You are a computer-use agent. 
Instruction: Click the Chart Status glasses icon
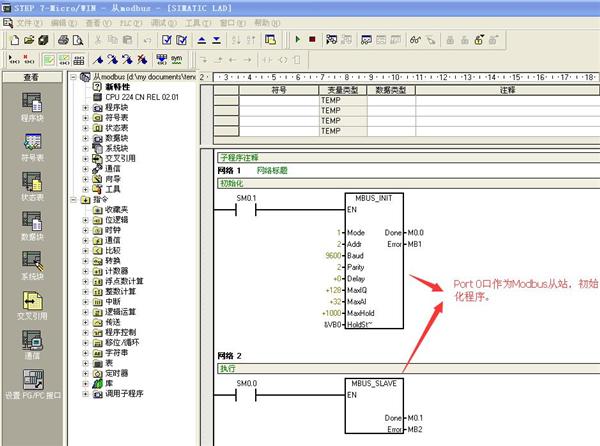tap(415, 40)
